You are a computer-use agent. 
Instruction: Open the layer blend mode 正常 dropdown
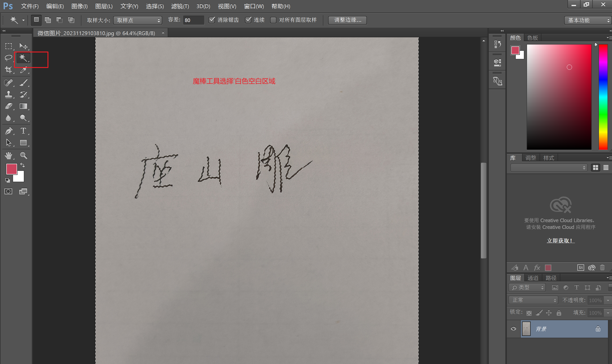(x=534, y=300)
